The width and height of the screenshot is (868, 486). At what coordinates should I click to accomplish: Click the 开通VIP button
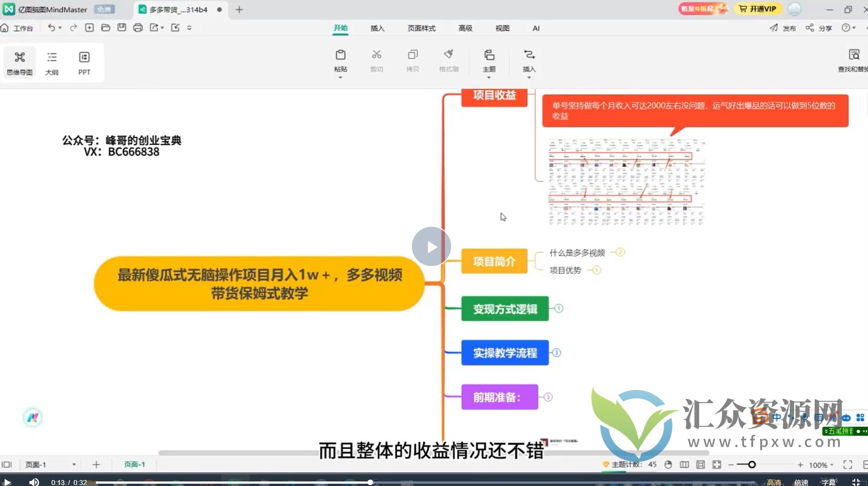pyautogui.click(x=758, y=9)
